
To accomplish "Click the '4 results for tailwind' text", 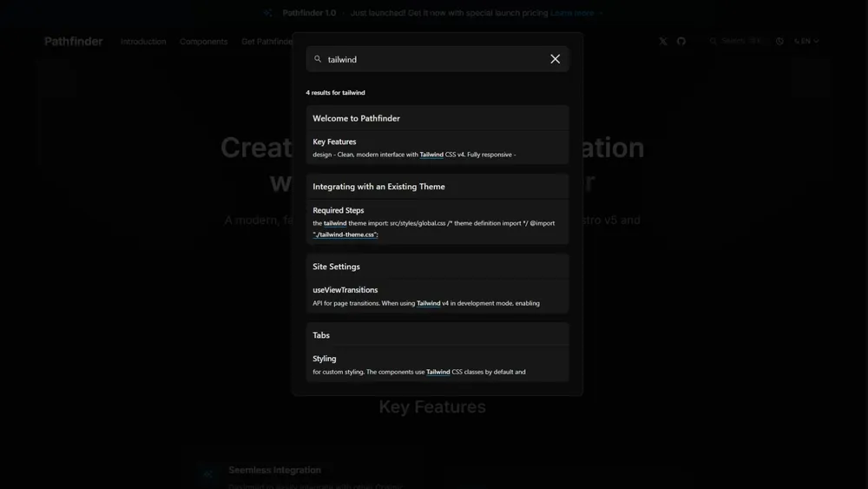I will pyautogui.click(x=335, y=92).
